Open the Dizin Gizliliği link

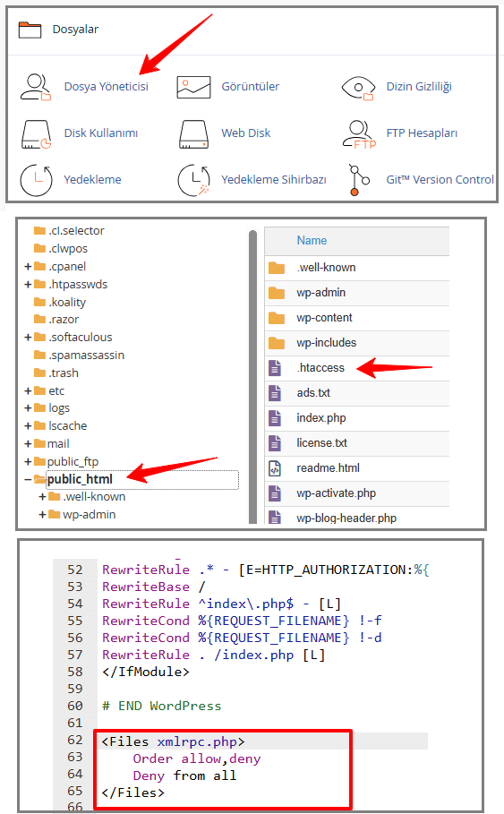(419, 87)
